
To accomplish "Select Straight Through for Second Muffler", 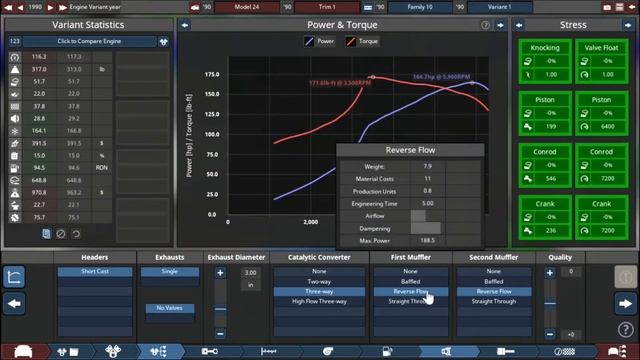I will pos(494,301).
